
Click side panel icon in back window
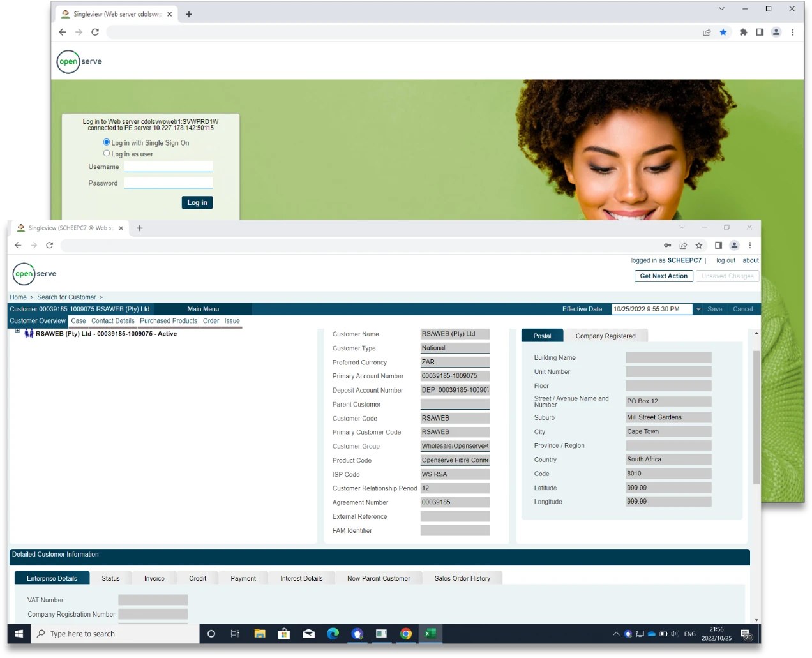760,32
